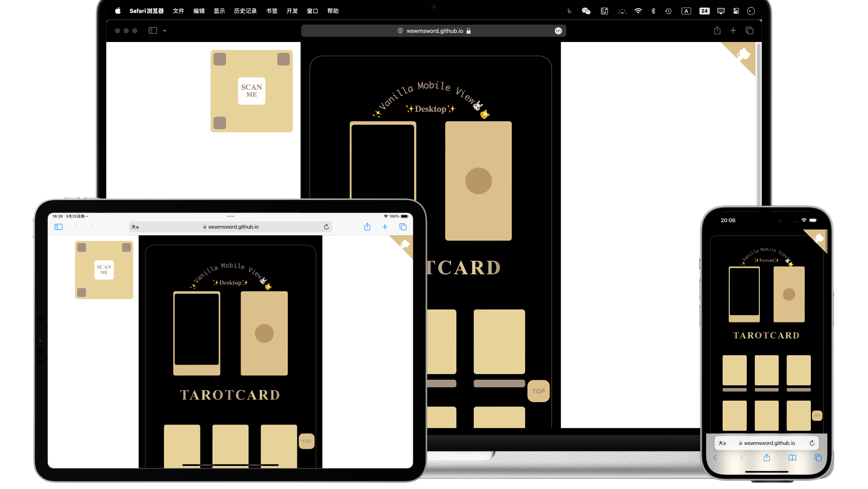Image resolution: width=868 pixels, height=489 pixels.
Task: Toggle the sidebar in Mac Safari
Action: (153, 31)
